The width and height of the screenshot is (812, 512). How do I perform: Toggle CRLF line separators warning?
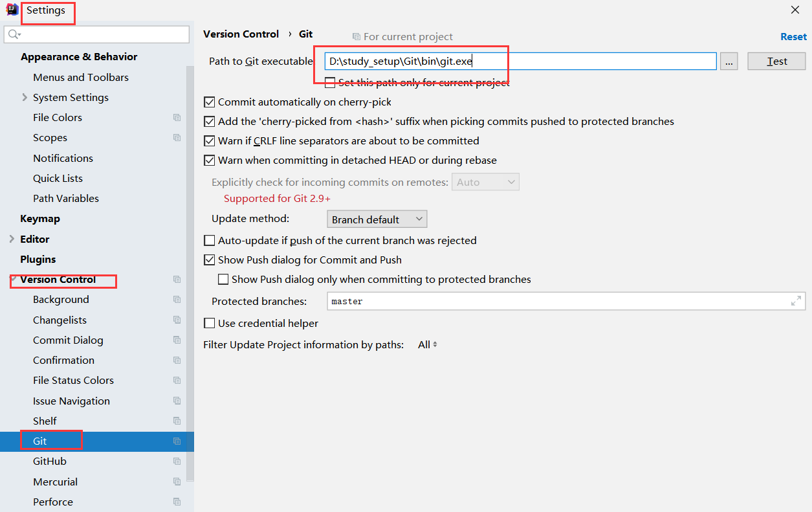[209, 140]
